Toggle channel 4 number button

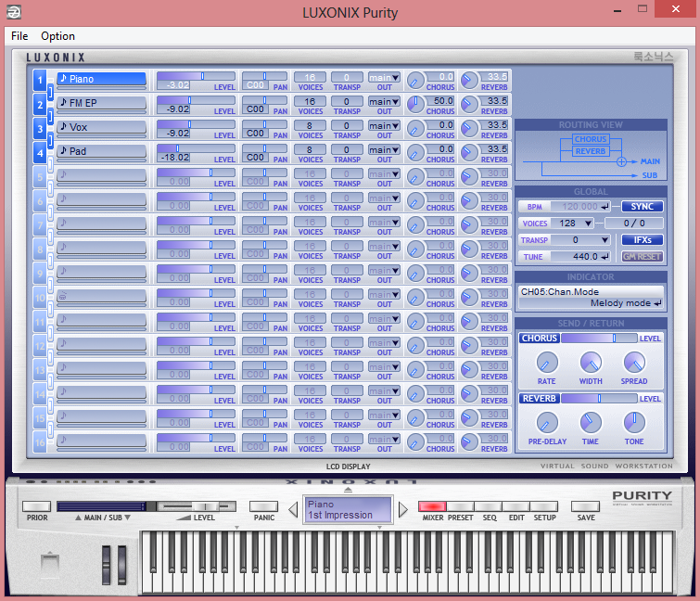pyautogui.click(x=40, y=153)
